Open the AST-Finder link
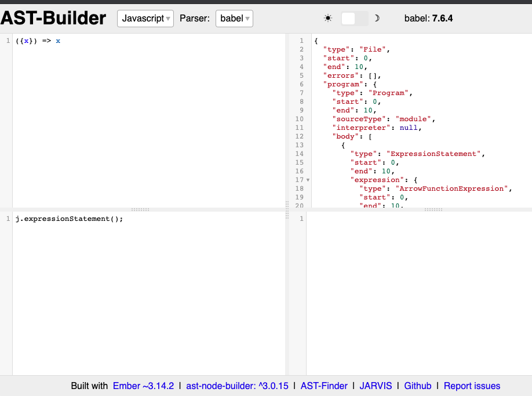The width and height of the screenshot is (532, 396). click(x=324, y=386)
